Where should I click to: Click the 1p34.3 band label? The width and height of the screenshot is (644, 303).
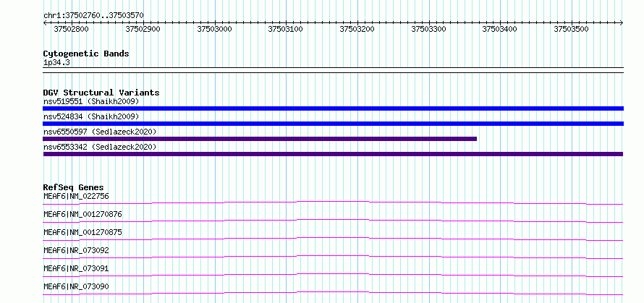pos(56,63)
